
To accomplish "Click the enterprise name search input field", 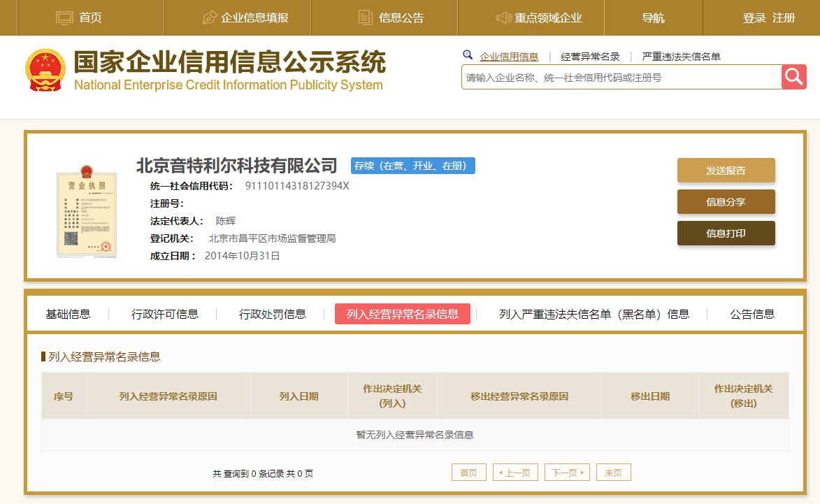I will click(621, 77).
